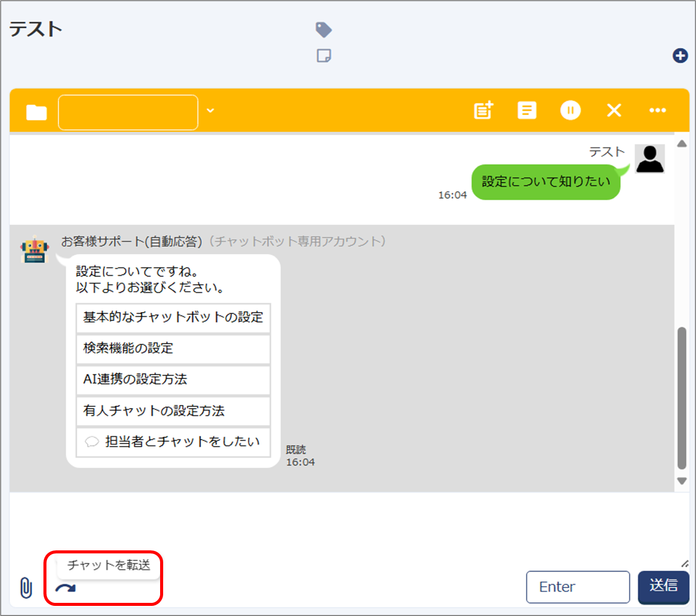Click the green 設定について知りたい bubble
Viewport: 696px width, 616px height.
[545, 182]
